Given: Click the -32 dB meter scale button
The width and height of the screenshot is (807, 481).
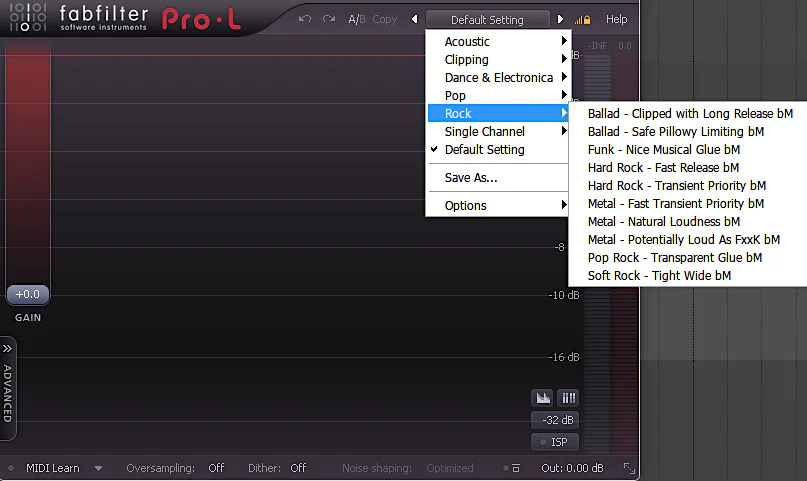Looking at the screenshot, I should point(555,420).
